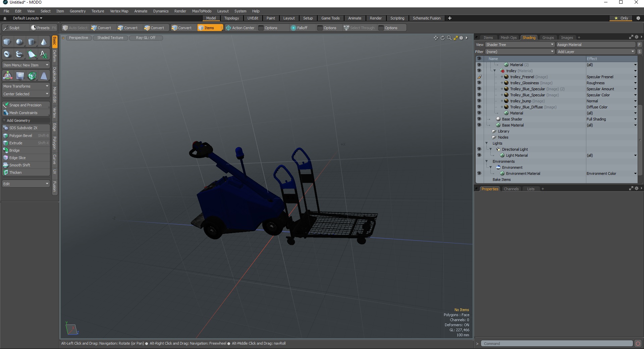Click the Thicken tool button
The height and width of the screenshot is (349, 644).
(26, 172)
